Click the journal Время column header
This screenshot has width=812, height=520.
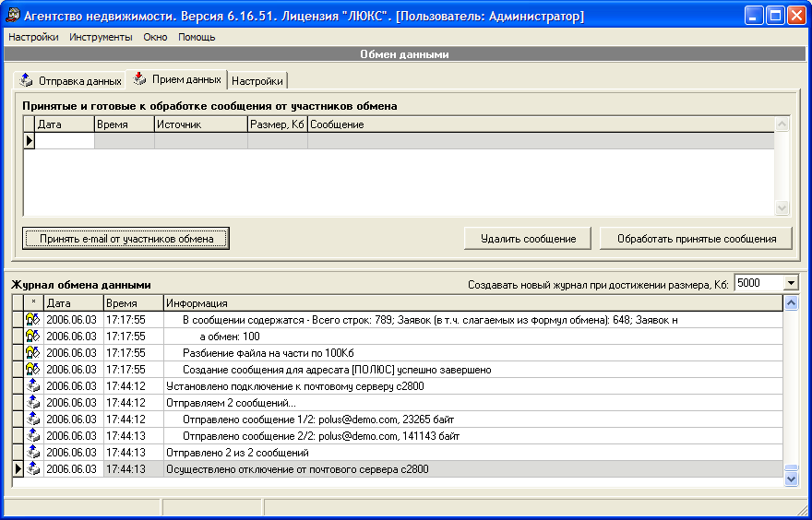coord(134,303)
